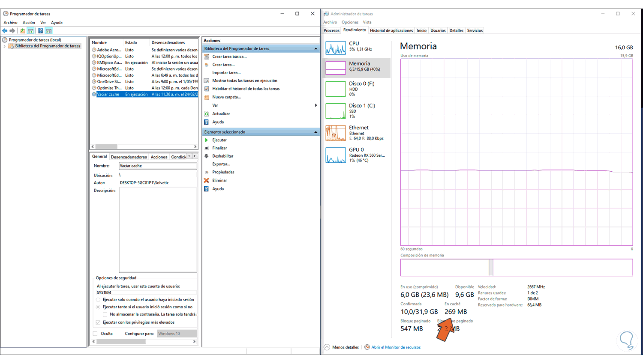Open the Configurar para dropdown
Screen dimensions: 643x364
[177, 334]
